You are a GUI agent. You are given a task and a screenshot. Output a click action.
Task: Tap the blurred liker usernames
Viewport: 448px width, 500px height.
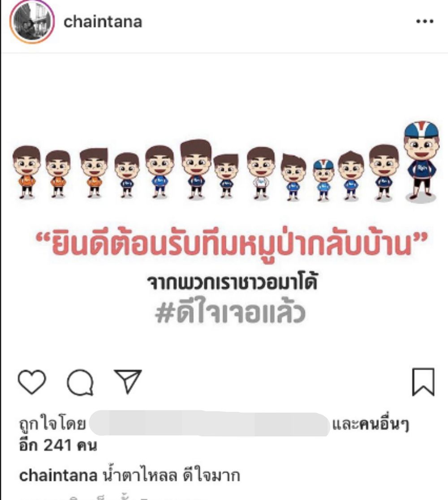pyautogui.click(x=210, y=423)
